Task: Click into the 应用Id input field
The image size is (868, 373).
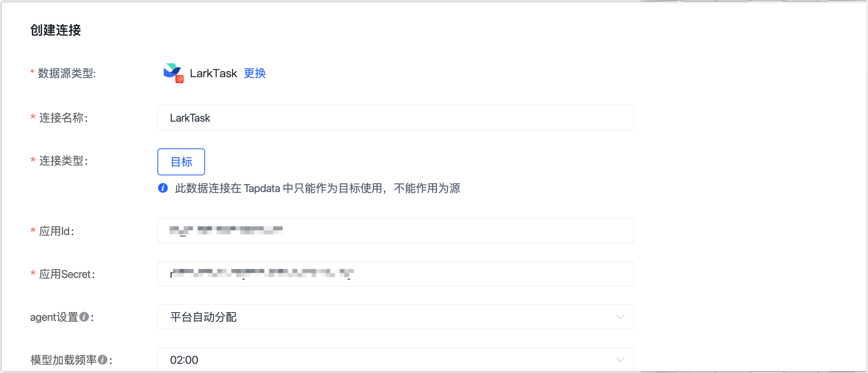Action: click(x=395, y=231)
